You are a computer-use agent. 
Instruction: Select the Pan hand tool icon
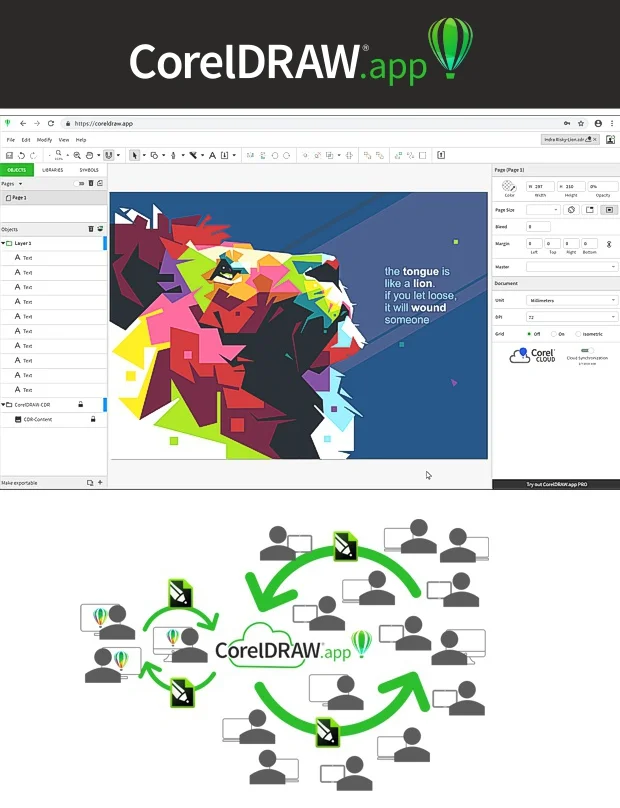[89, 155]
